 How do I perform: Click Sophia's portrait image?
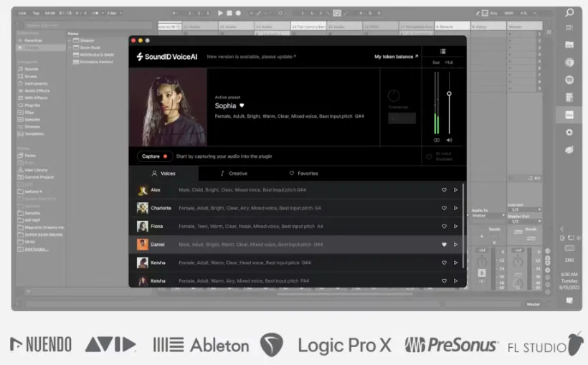point(168,107)
